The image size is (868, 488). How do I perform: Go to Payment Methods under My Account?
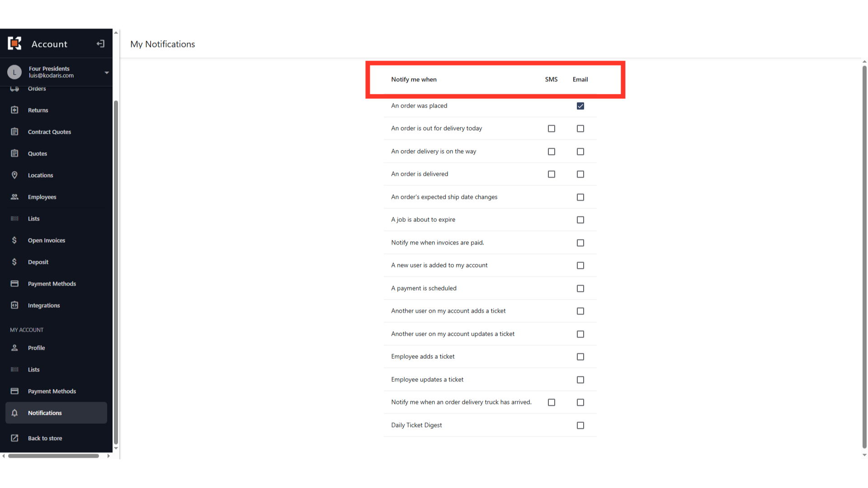point(52,391)
